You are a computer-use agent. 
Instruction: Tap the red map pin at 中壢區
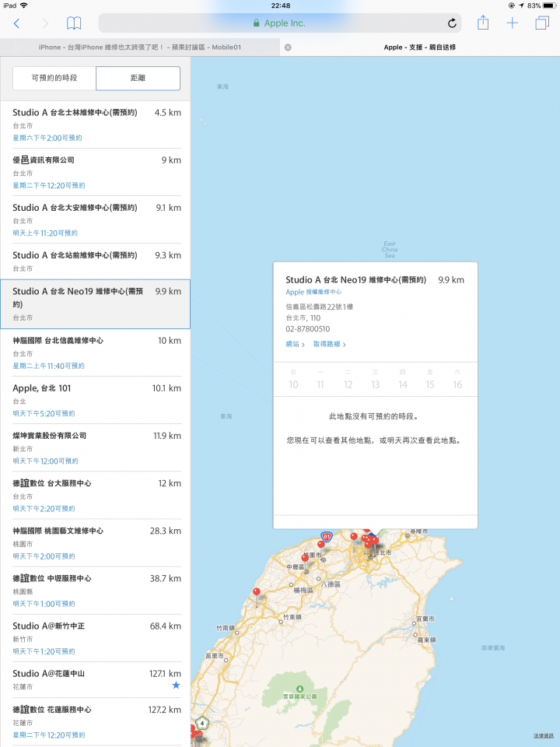[x=305, y=558]
